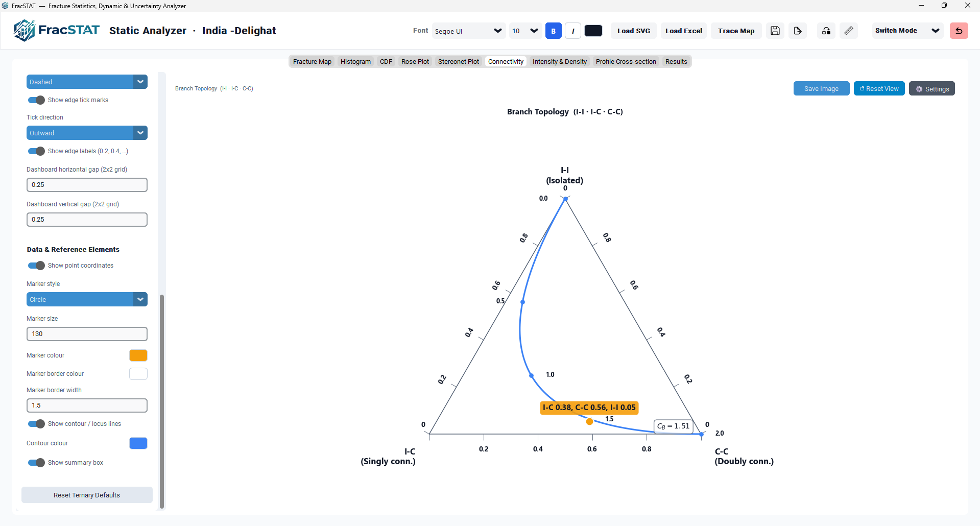Click Reset Ternary Defaults button
This screenshot has height=526, width=980.
[x=87, y=495]
